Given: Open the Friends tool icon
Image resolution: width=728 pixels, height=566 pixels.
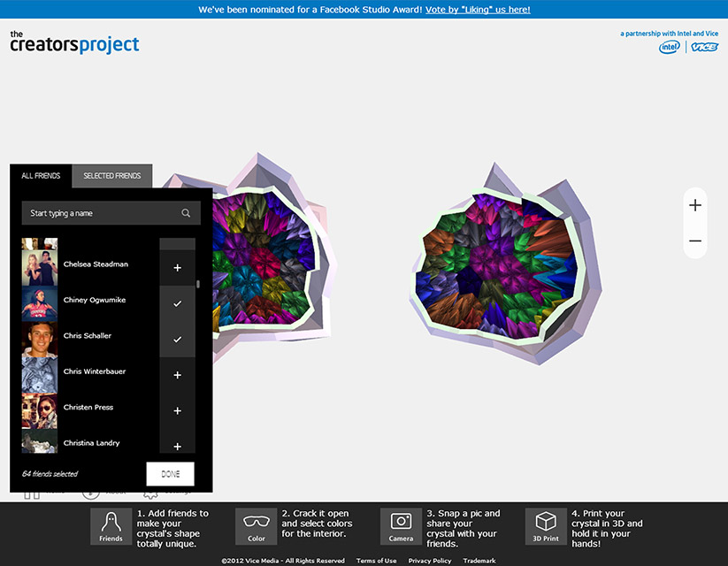Looking at the screenshot, I should pos(111,526).
